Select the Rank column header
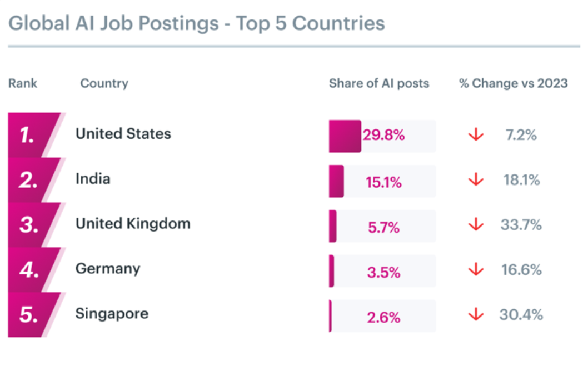The height and width of the screenshot is (391, 588). tap(23, 83)
